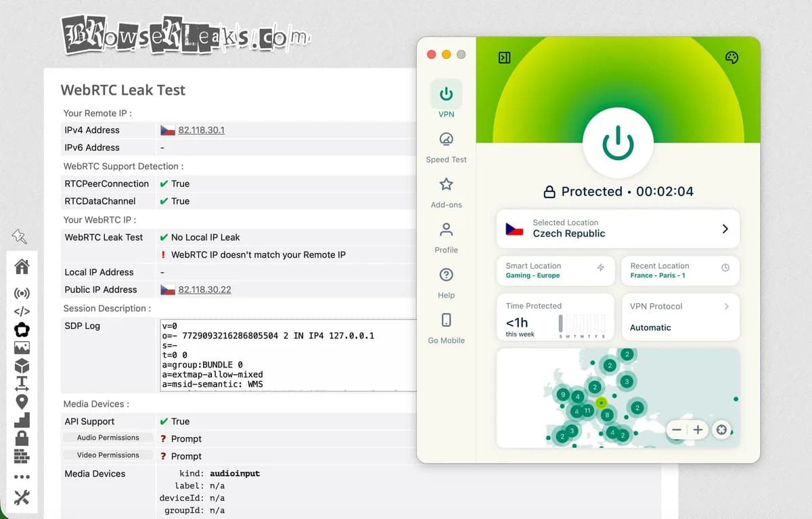Click the 'audioinput' kind value

point(235,474)
